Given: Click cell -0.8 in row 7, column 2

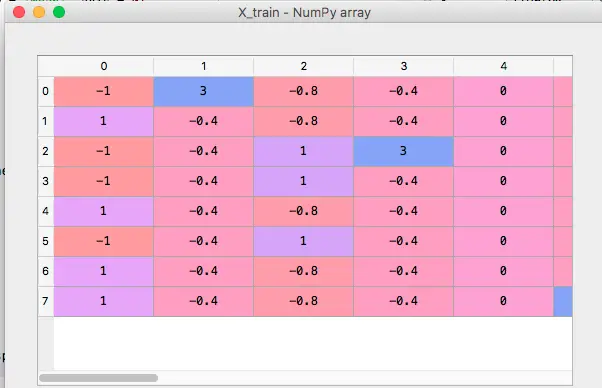Looking at the screenshot, I should [304, 301].
